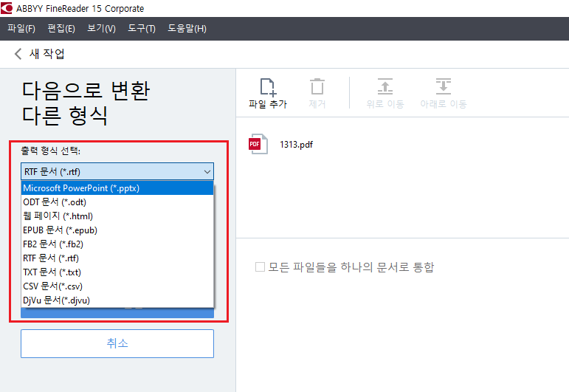Choose ODT 문서 (*.odt) option
569x392 pixels.
(x=117, y=202)
